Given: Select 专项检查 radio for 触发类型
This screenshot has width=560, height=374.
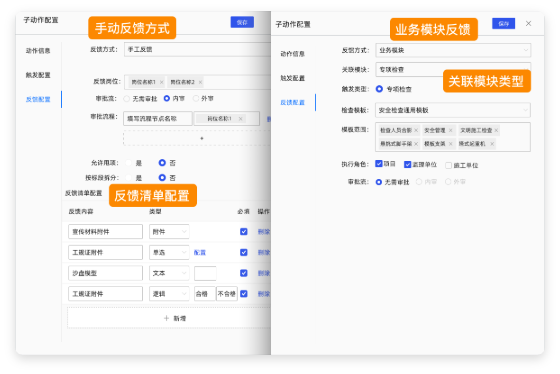Looking at the screenshot, I should coord(379,89).
